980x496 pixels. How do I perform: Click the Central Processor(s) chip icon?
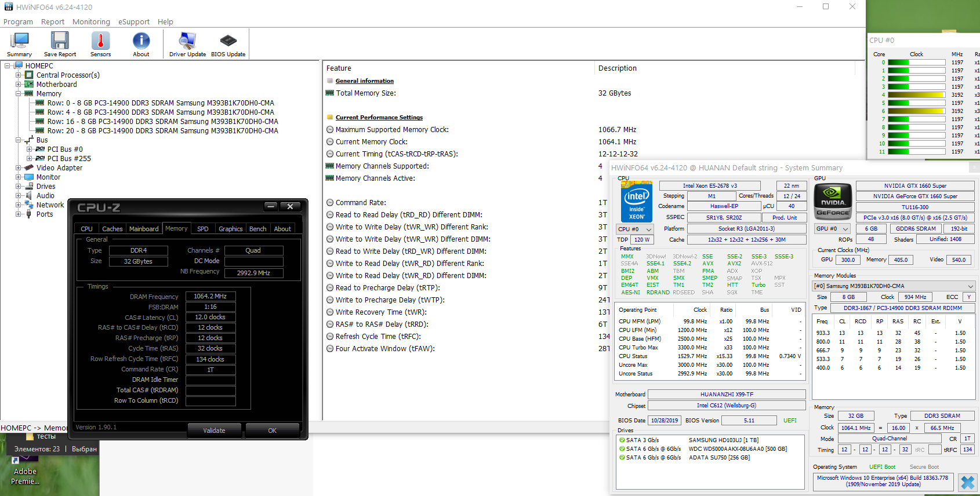[x=29, y=75]
